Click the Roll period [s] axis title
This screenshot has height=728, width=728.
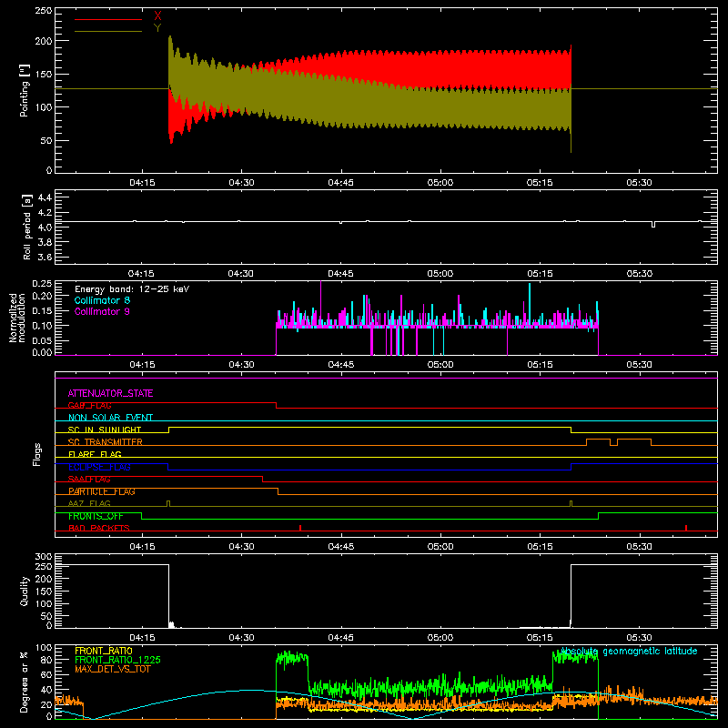pos(27,227)
